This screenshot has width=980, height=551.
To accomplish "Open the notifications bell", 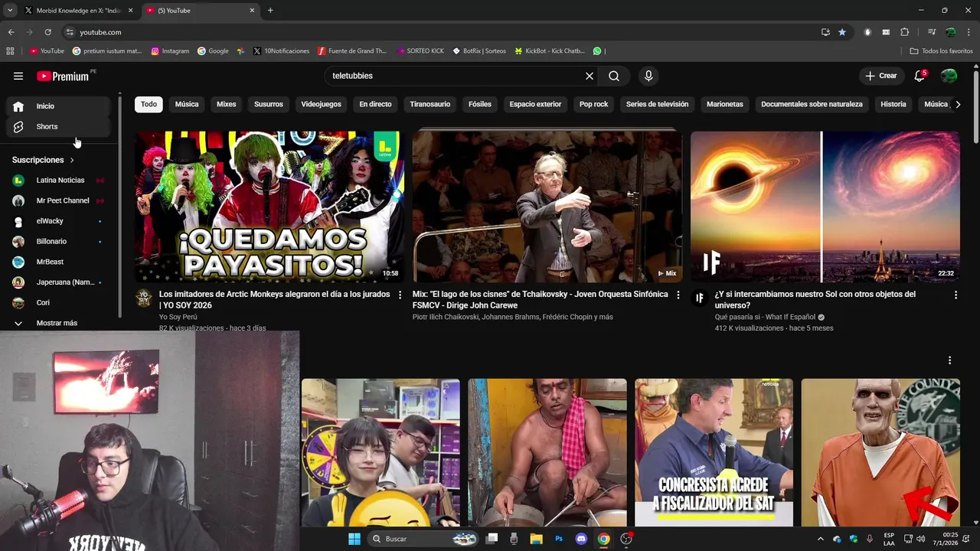I will (920, 76).
